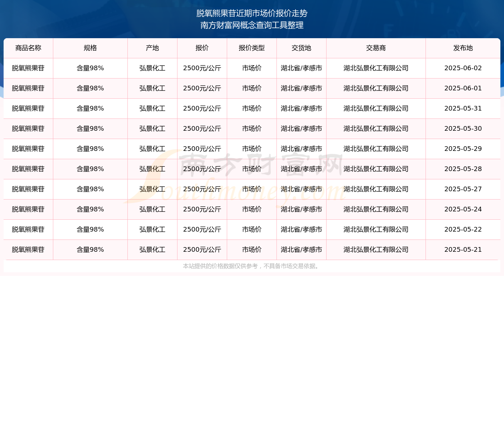Select the 交货地 column header
The image size is (504, 434).
(x=302, y=48)
